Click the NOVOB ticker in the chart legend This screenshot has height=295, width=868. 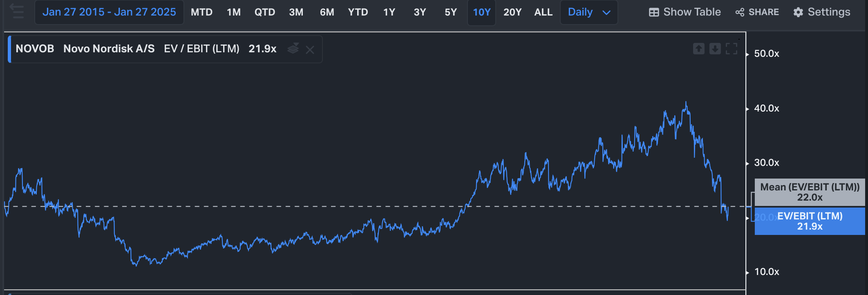[35, 49]
